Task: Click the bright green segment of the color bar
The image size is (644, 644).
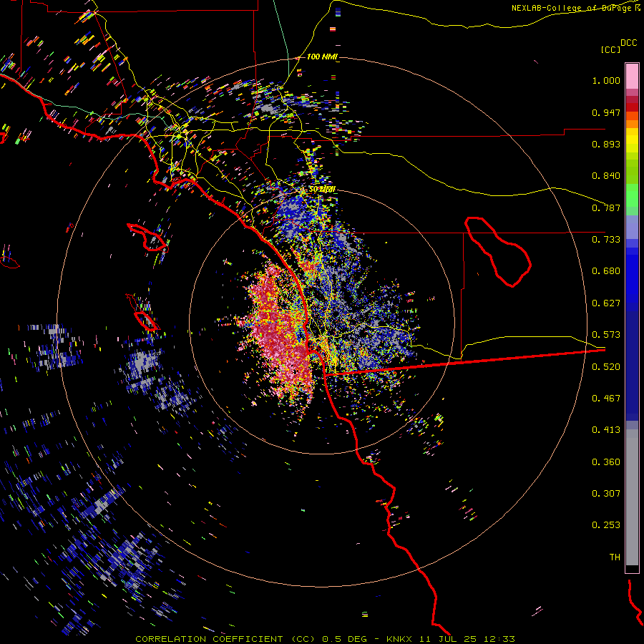Action: coord(632,195)
